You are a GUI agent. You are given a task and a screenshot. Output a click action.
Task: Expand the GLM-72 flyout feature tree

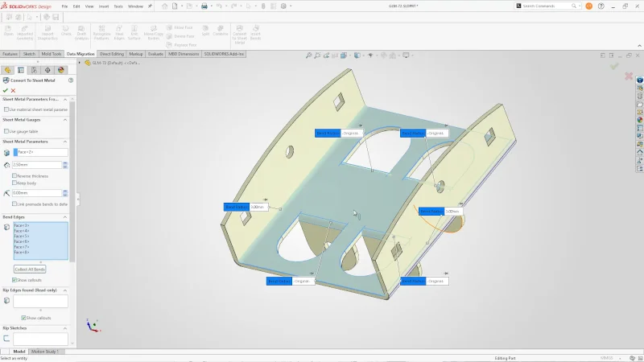click(87, 62)
